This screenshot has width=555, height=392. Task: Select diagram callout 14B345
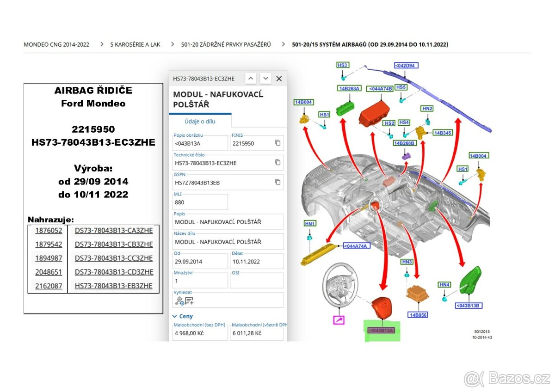[443, 133]
